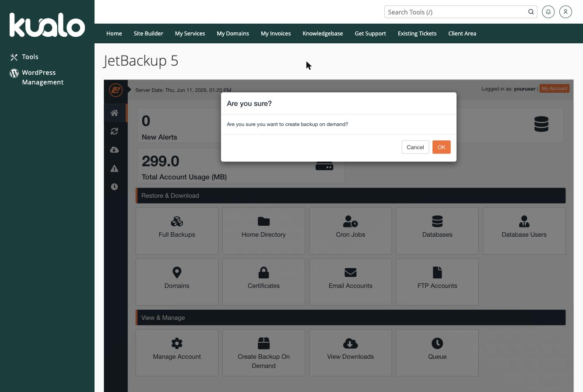This screenshot has height=392, width=583.
Task: Click the Total Account Usage (MB) label
Action: point(184,177)
